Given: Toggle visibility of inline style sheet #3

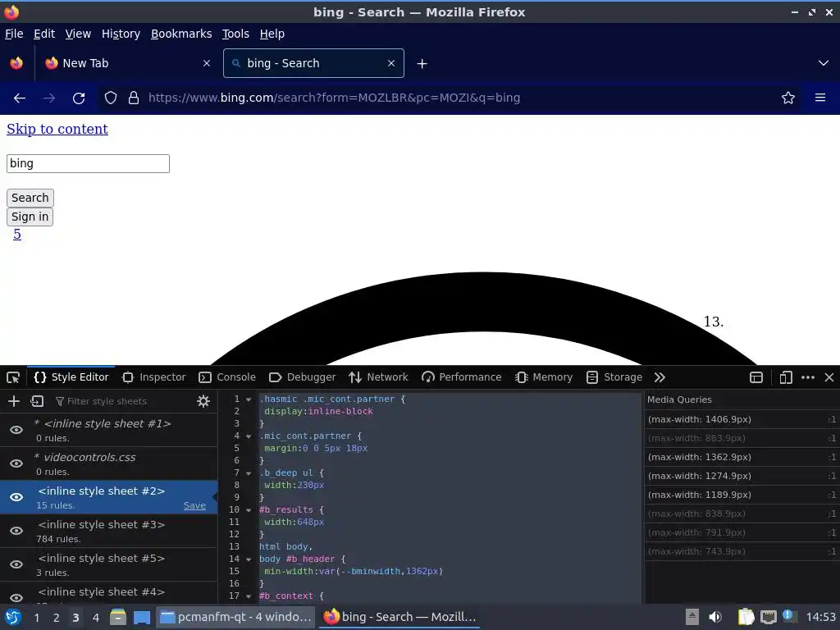Looking at the screenshot, I should click(16, 531).
